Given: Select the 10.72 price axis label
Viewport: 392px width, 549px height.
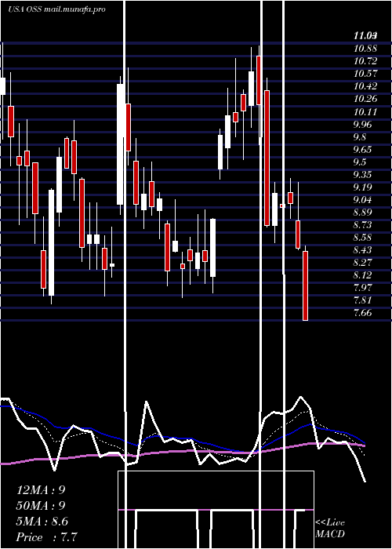Looking at the screenshot, I should pyautogui.click(x=365, y=61).
